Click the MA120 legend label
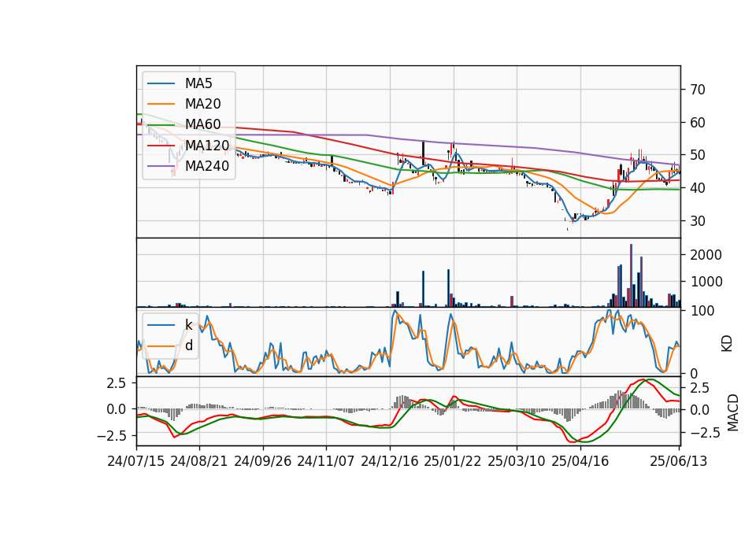 (x=207, y=145)
